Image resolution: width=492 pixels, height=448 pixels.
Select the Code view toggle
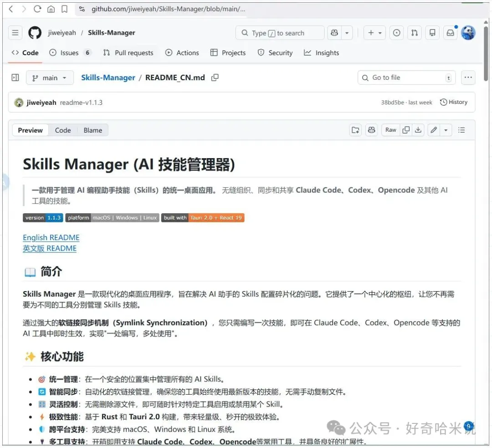[x=63, y=130]
